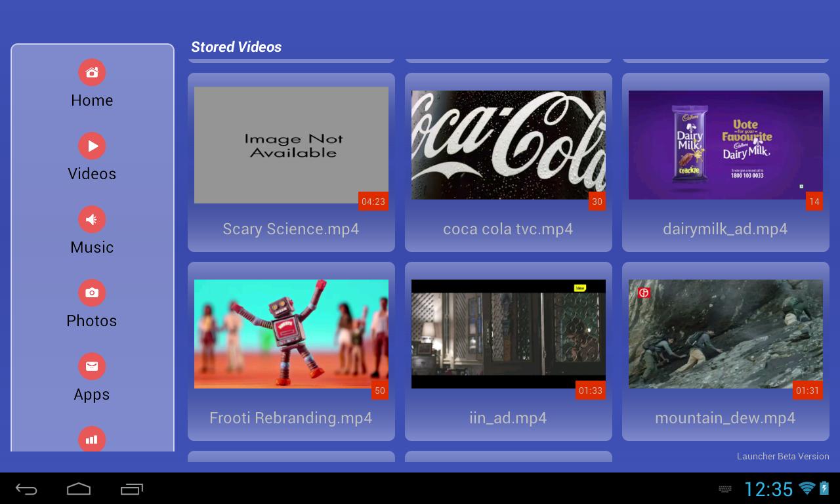Open the Frooti Rebranding.mp4 thumbnail
The width and height of the screenshot is (840, 504).
tap(291, 334)
